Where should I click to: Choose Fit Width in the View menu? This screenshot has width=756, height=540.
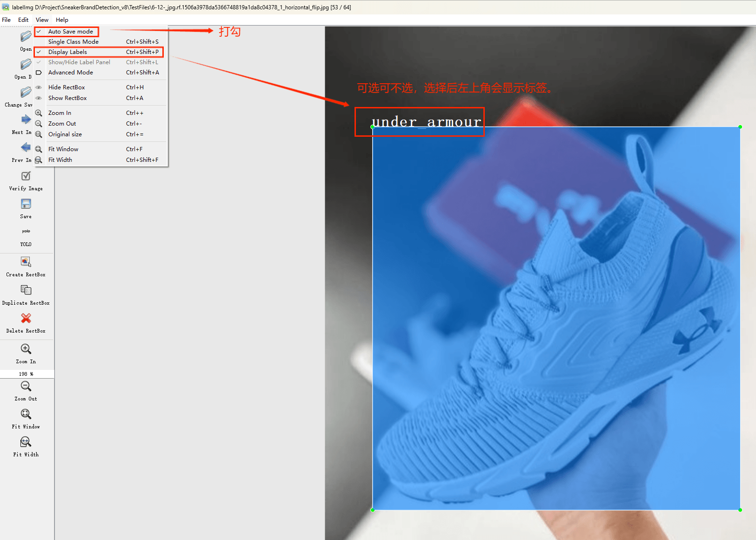tap(101, 160)
